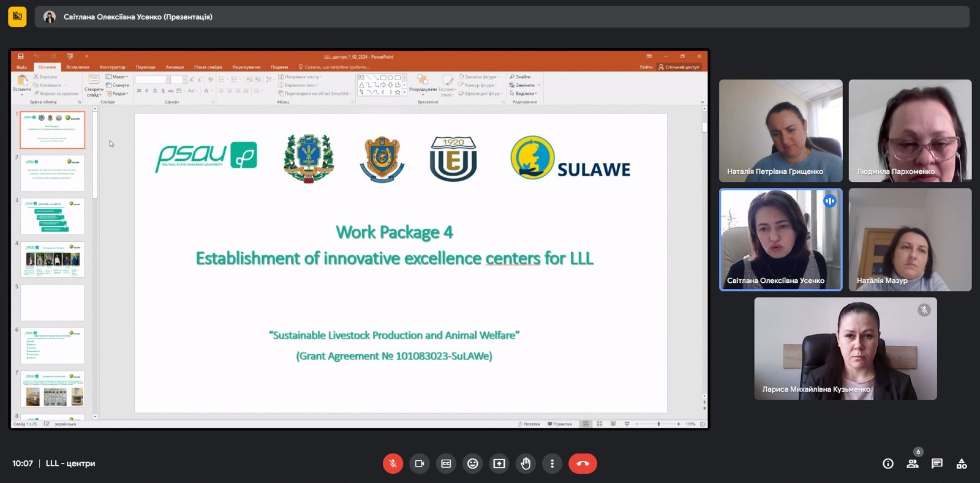The image size is (980, 483).
Task: Select the rectangle shape in shapes gallery
Action: [383, 78]
